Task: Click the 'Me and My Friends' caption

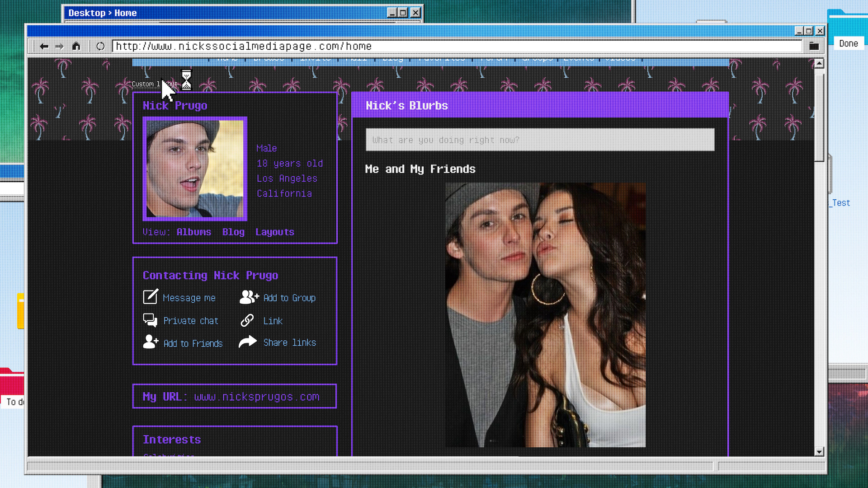Action: [420, 169]
